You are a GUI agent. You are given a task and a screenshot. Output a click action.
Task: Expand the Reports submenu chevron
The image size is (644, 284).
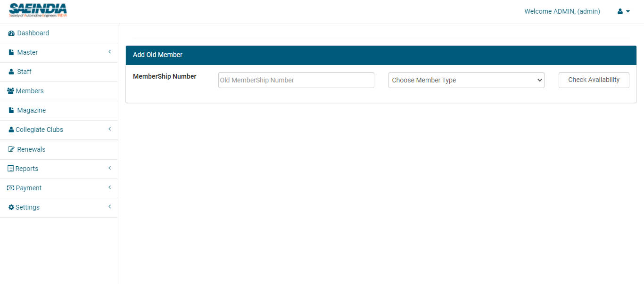coord(109,168)
